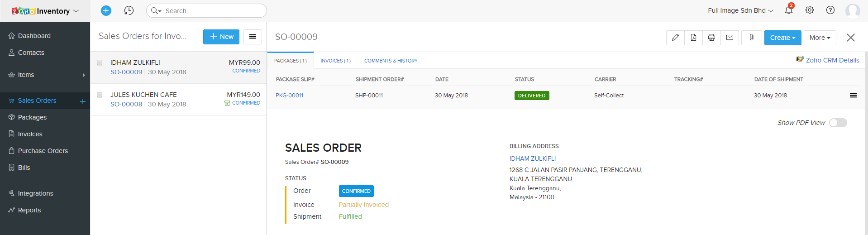This screenshot has height=235, width=868.
Task: Click the pencil edit icon for SO-00009
Action: [x=675, y=38]
